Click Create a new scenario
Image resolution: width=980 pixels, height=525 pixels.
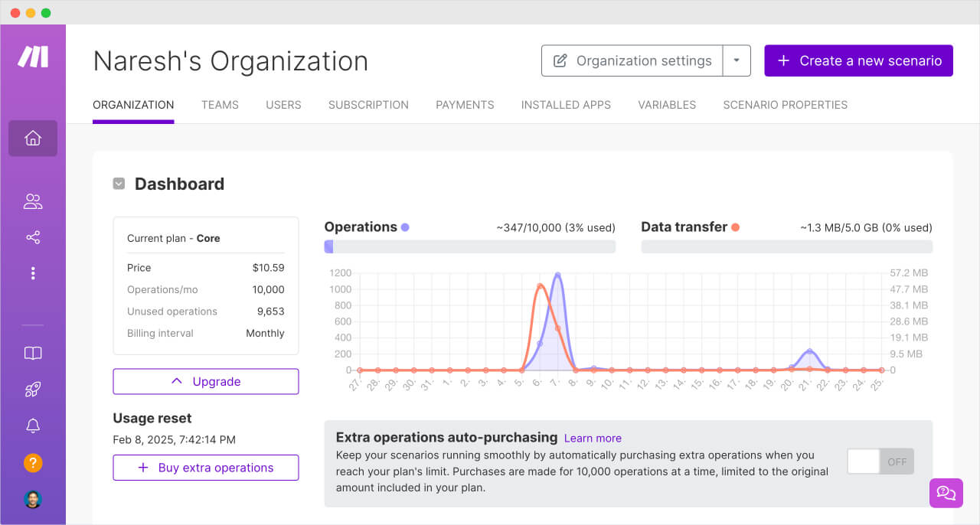[858, 60]
